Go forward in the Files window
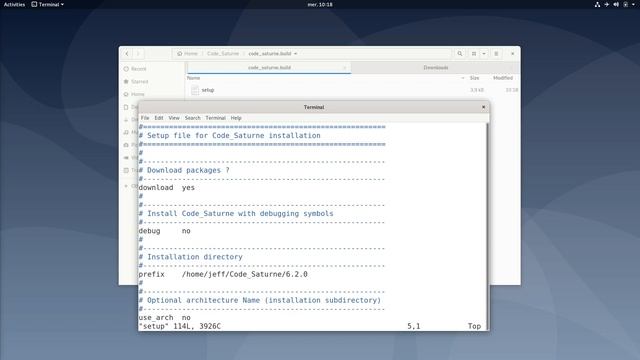The image size is (640, 360). [138, 53]
